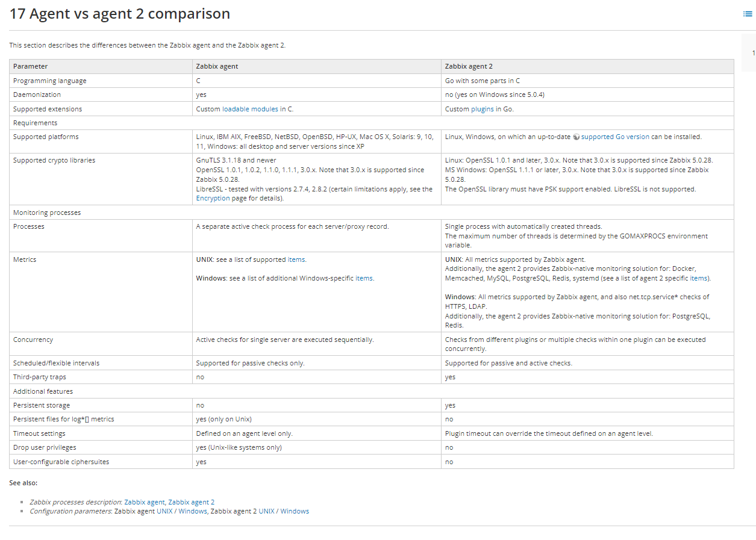756x540 pixels.
Task: Open Zabbix agent Windows configuration parameters link
Action: [x=193, y=511]
